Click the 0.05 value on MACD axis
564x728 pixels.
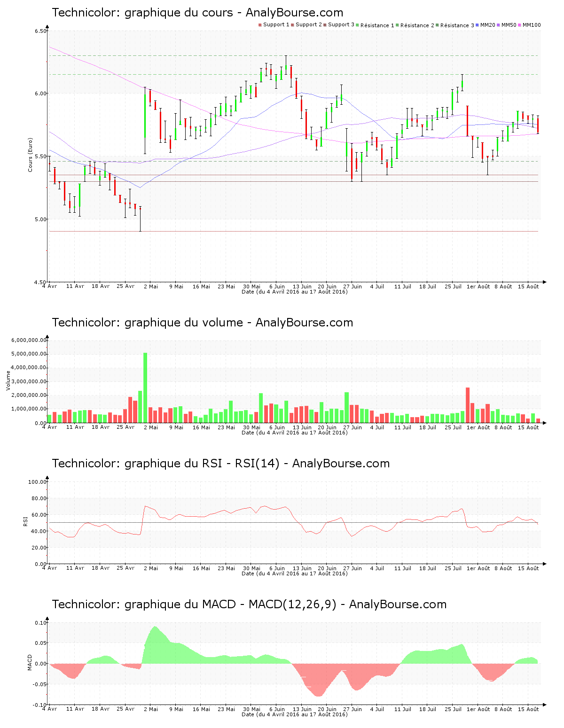click(40, 643)
